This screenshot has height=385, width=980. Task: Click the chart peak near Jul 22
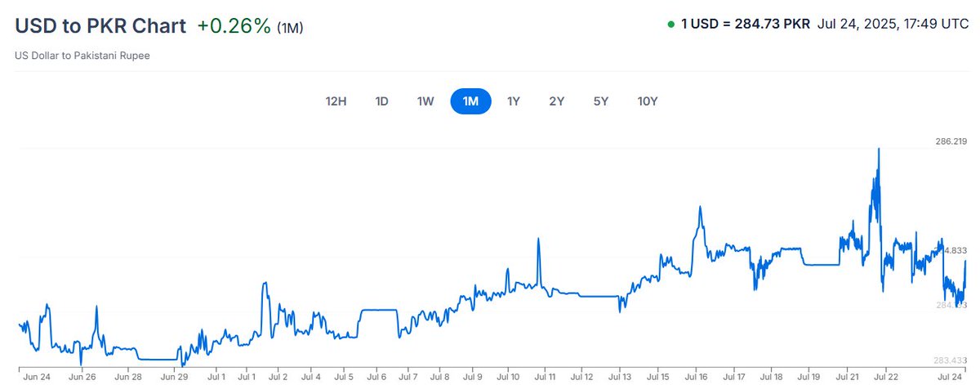click(878, 149)
